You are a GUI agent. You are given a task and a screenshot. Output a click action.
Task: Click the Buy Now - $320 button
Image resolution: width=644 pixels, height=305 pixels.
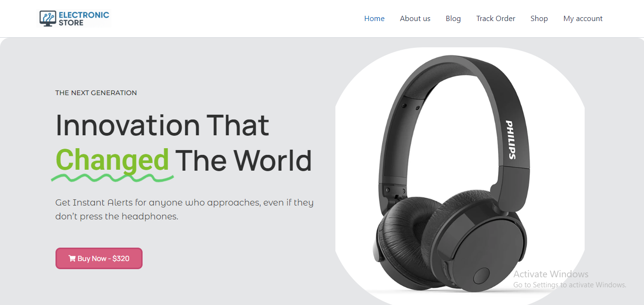(99, 258)
